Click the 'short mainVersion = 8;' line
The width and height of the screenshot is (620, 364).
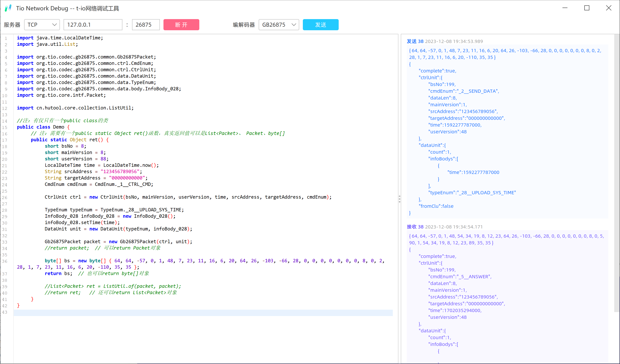[x=75, y=152]
